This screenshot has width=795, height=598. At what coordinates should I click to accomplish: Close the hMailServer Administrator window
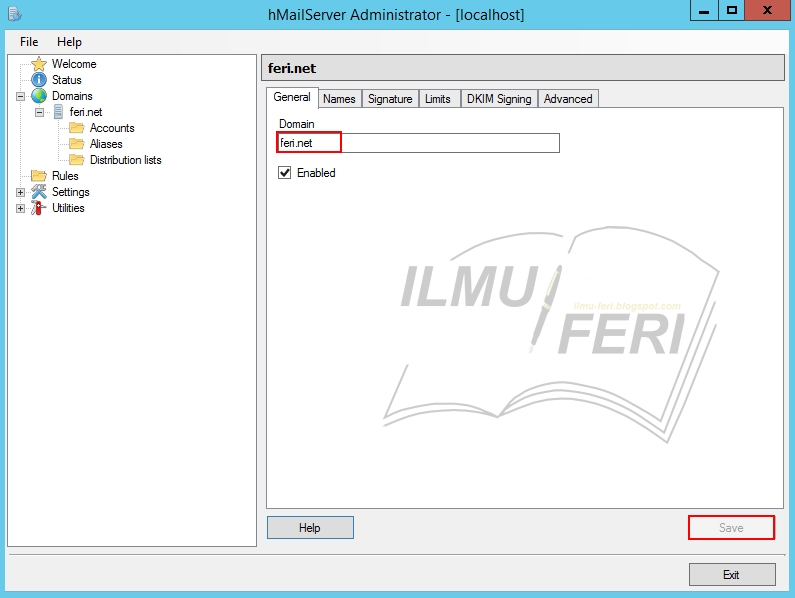pyautogui.click(x=768, y=10)
